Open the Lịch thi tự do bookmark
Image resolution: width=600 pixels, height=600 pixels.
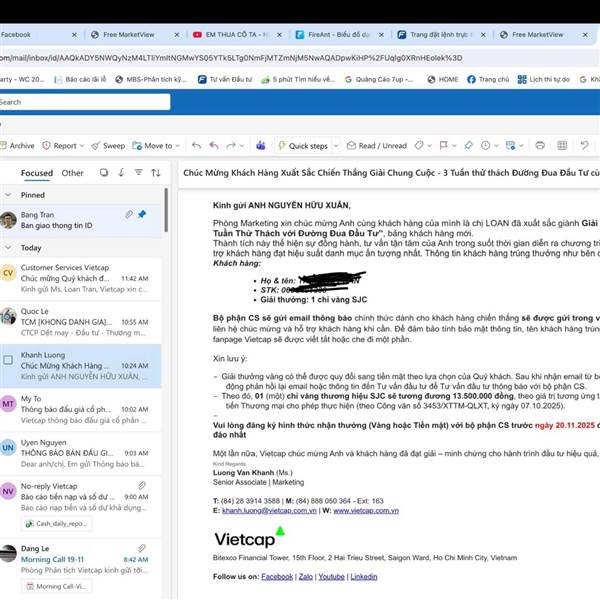click(544, 80)
